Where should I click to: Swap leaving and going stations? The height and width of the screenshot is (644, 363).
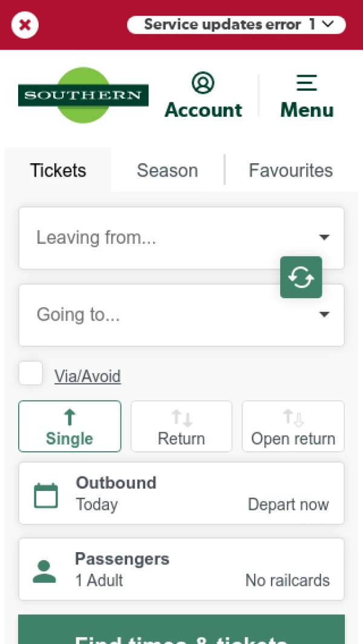click(301, 278)
